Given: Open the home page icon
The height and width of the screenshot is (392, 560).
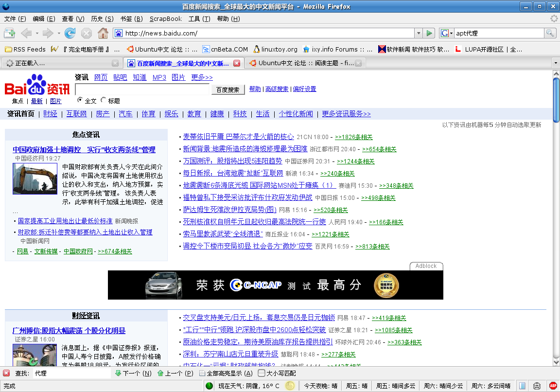Looking at the screenshot, I should pyautogui.click(x=103, y=33).
